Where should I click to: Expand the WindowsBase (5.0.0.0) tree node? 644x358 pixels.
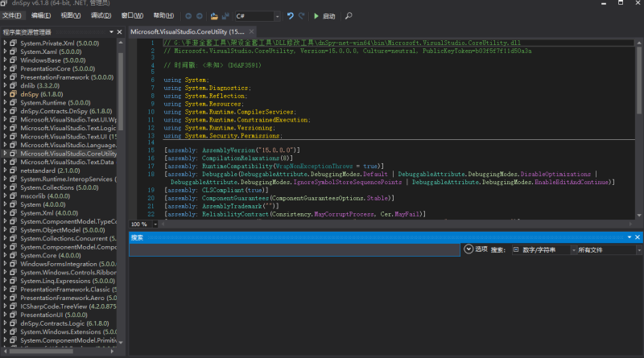(x=5, y=60)
